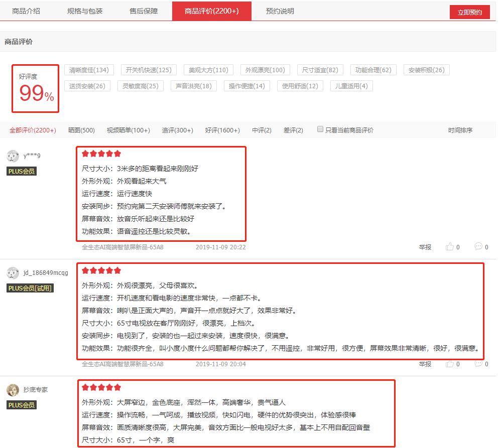Open the 商品介绍 tab

pos(26,11)
